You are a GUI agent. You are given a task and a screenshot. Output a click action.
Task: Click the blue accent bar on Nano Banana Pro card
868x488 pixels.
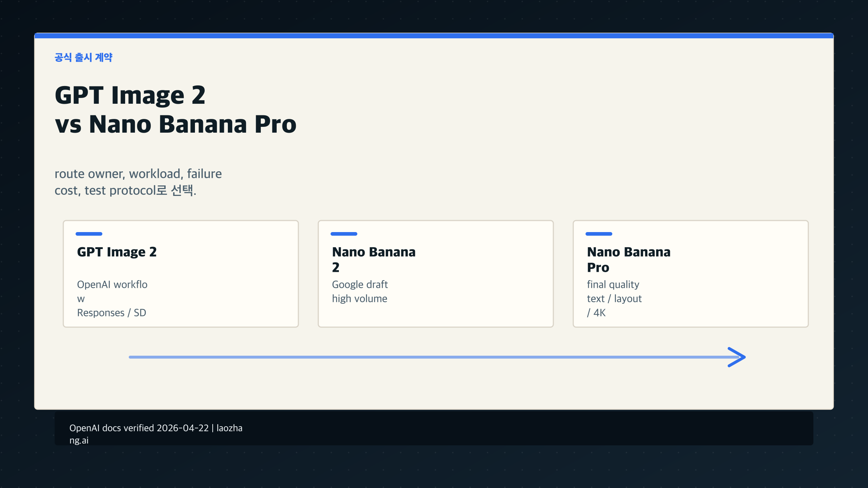[x=599, y=234]
